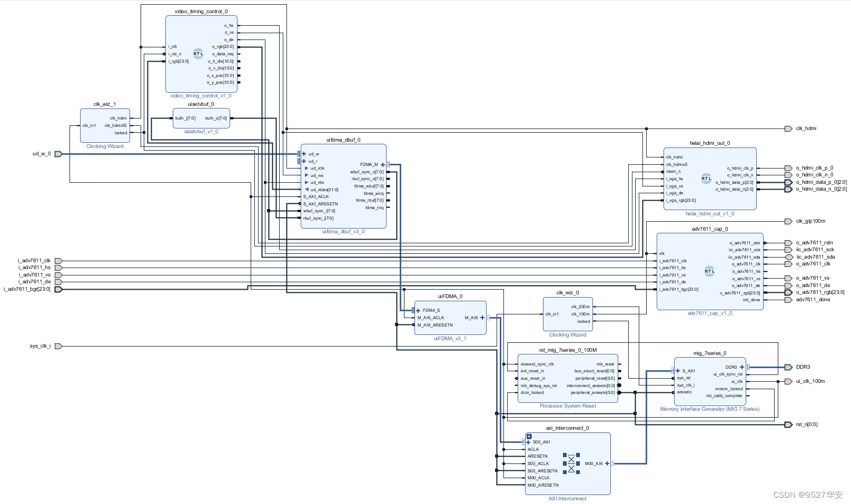
Task: Click the adv7611_cap_v1_0 label
Action: coord(710,313)
